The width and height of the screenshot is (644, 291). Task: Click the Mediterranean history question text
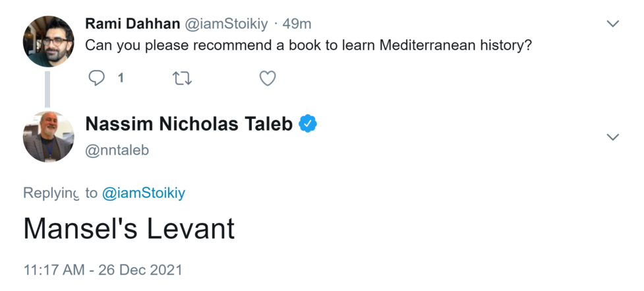pyautogui.click(x=308, y=47)
